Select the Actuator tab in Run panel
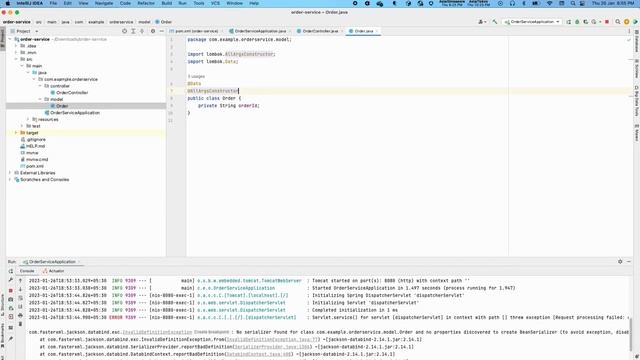Image resolution: width=640 pixels, height=360 pixels. click(x=53, y=271)
